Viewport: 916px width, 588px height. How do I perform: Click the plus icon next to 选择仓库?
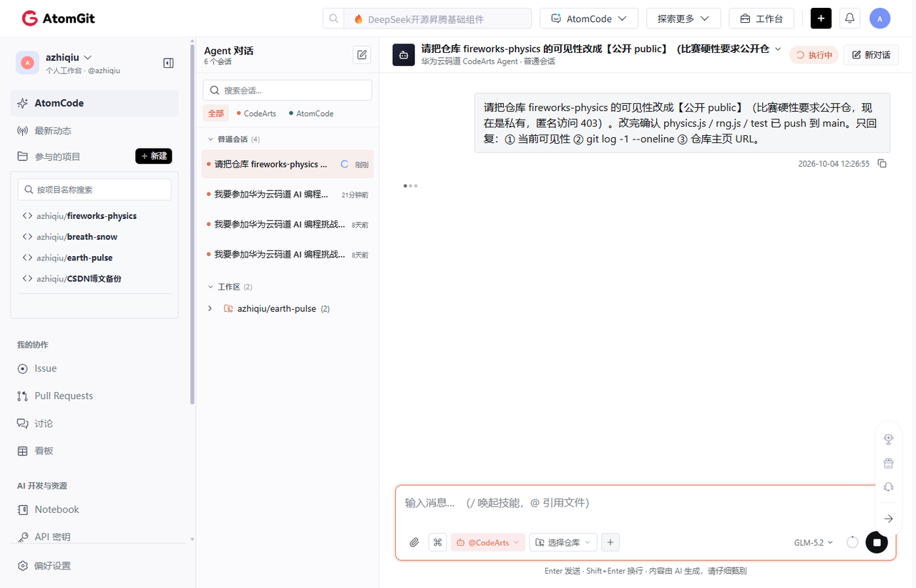coord(610,542)
